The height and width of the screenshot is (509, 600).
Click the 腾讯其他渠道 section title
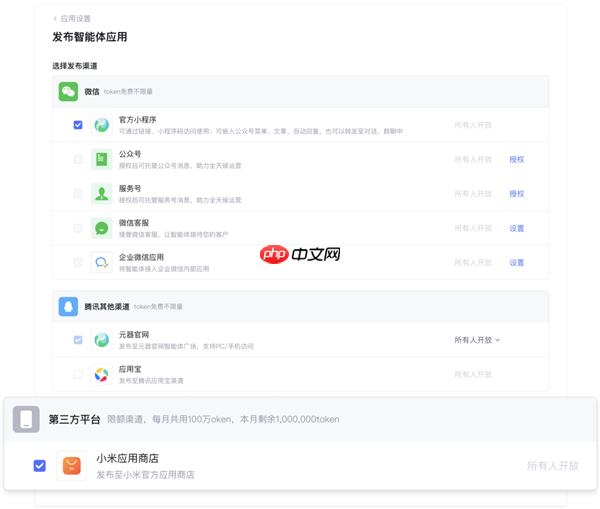(107, 307)
